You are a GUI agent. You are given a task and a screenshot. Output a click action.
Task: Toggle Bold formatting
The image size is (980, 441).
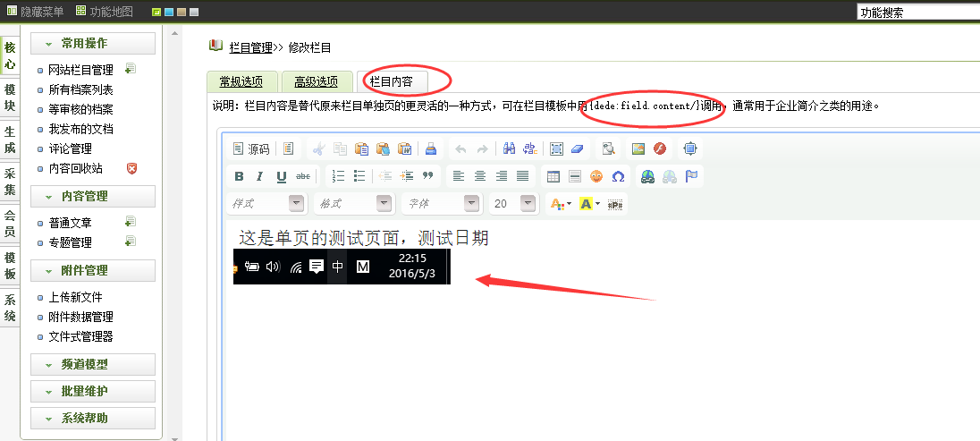pos(239,176)
